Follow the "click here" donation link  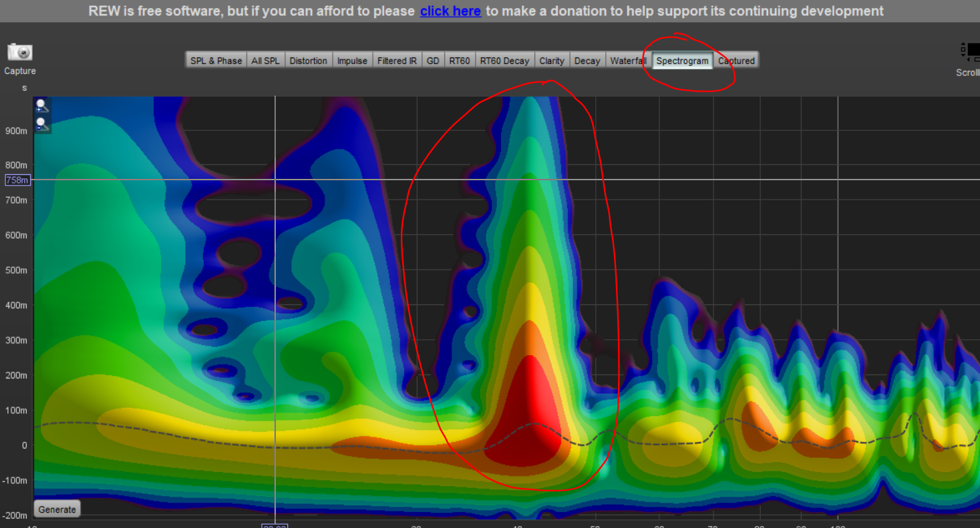(450, 11)
